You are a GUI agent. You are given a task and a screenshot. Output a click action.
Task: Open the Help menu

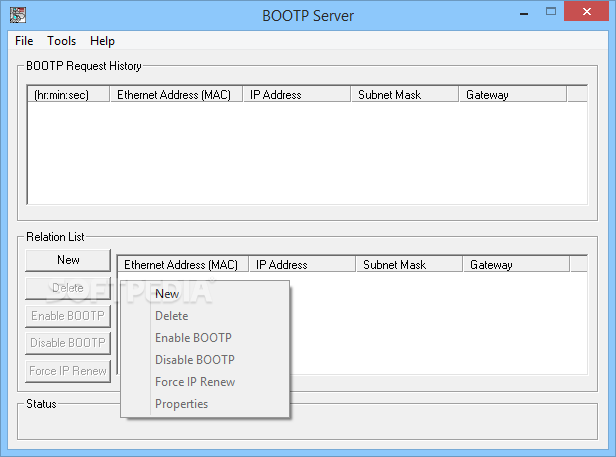pyautogui.click(x=102, y=41)
